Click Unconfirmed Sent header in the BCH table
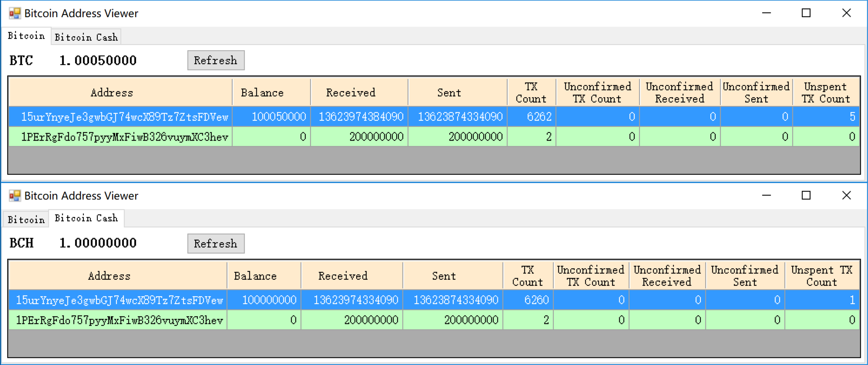Image resolution: width=868 pixels, height=365 pixels. (745, 276)
